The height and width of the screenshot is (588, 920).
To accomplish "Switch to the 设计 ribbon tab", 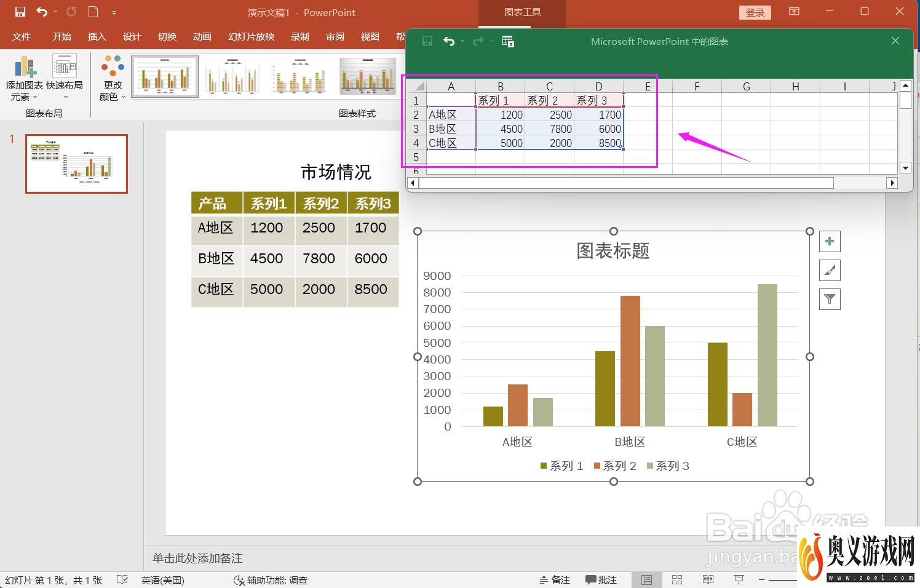I will coord(132,37).
